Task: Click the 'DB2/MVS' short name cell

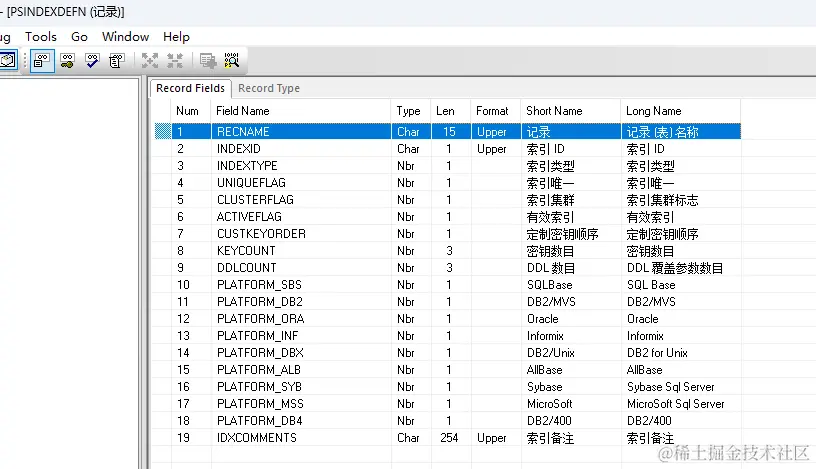Action: pos(551,302)
